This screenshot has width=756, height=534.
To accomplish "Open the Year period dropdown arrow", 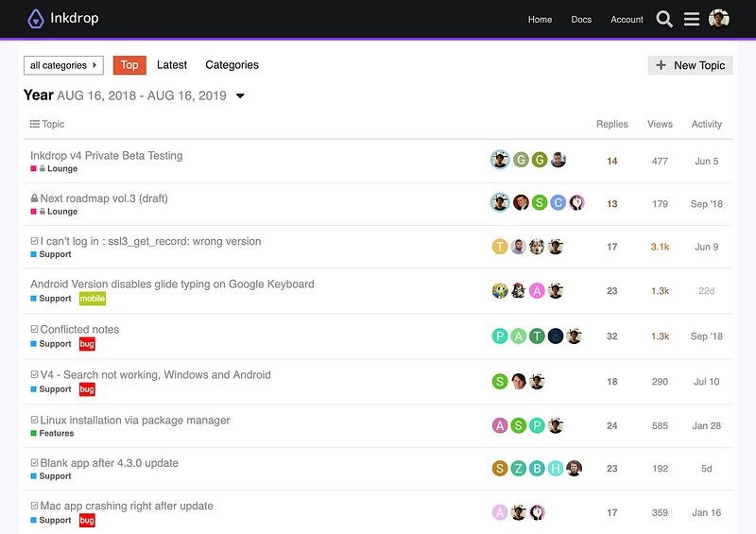I will tap(240, 96).
